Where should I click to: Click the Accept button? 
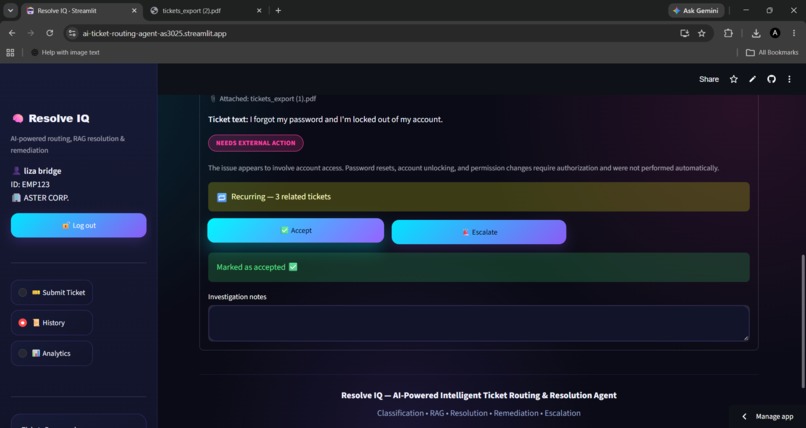296,231
